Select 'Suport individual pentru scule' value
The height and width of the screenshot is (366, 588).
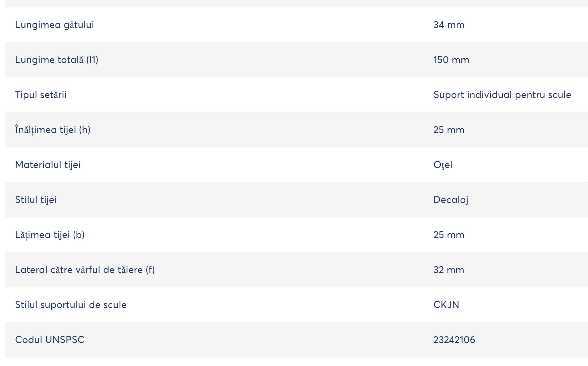[502, 95]
